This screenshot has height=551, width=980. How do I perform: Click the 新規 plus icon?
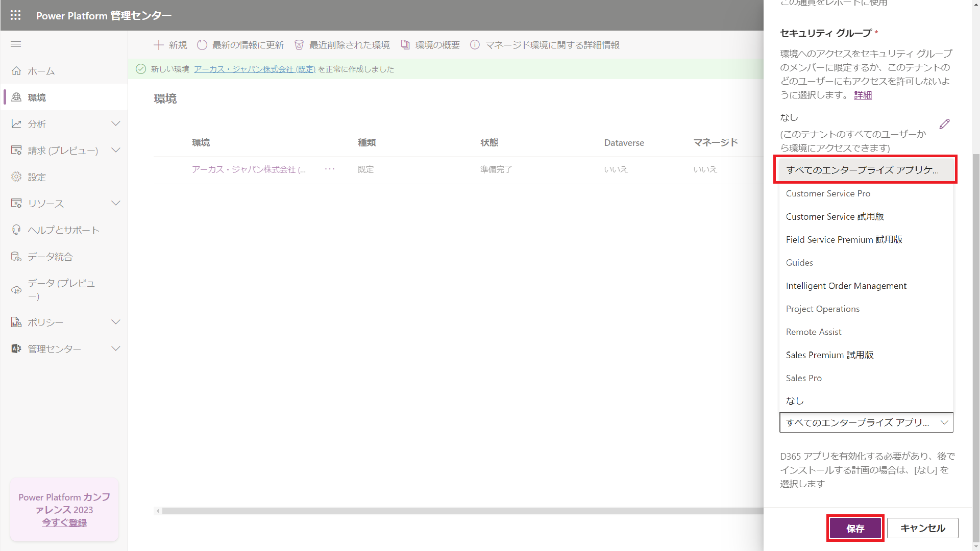click(x=159, y=45)
